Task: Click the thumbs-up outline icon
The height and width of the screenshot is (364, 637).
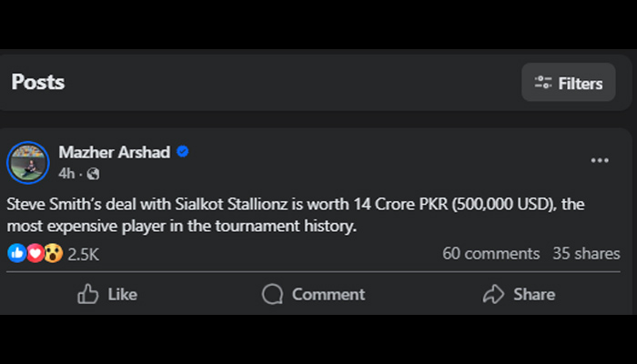Action: (x=88, y=294)
